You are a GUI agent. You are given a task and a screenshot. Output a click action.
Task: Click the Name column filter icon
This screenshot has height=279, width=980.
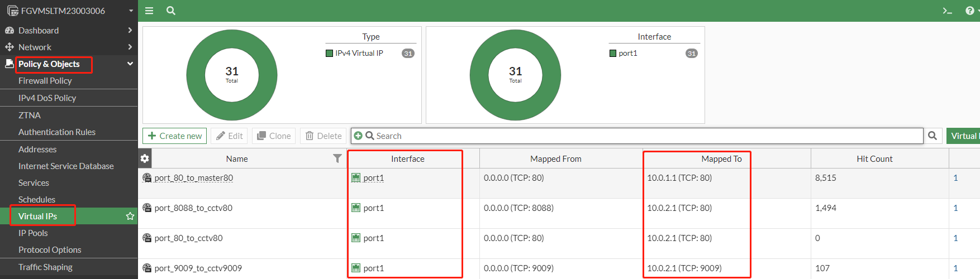click(x=337, y=158)
